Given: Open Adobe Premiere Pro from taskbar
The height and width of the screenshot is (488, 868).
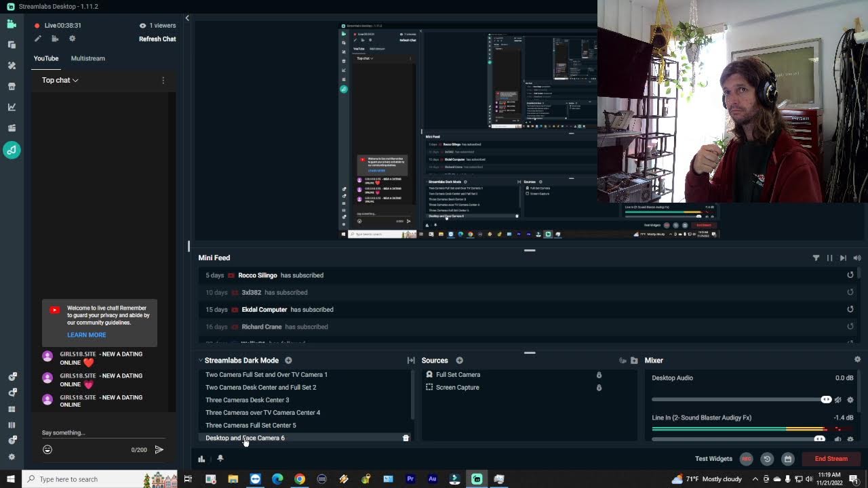Looking at the screenshot, I should tap(410, 479).
